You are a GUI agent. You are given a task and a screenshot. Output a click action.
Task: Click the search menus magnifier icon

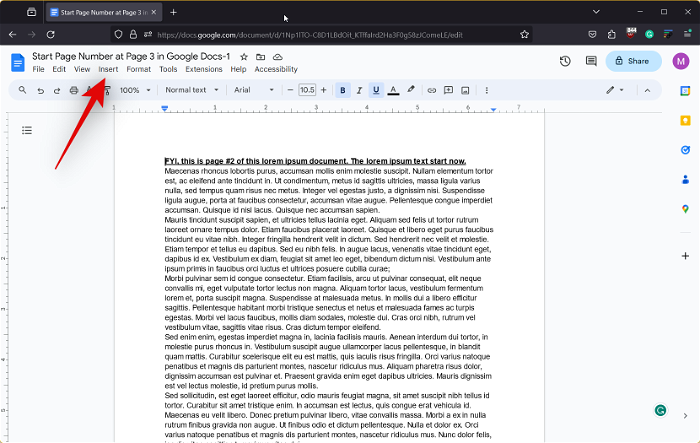pyautogui.click(x=22, y=90)
